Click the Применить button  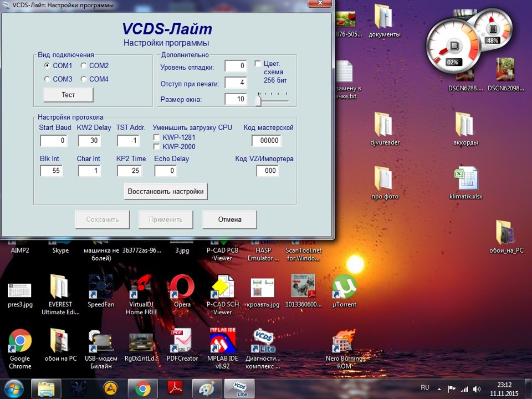click(166, 219)
